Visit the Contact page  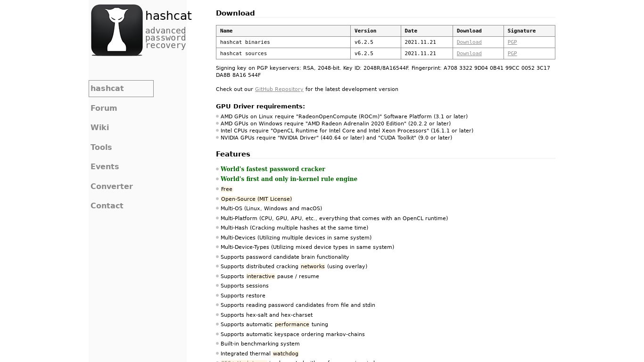[107, 206]
